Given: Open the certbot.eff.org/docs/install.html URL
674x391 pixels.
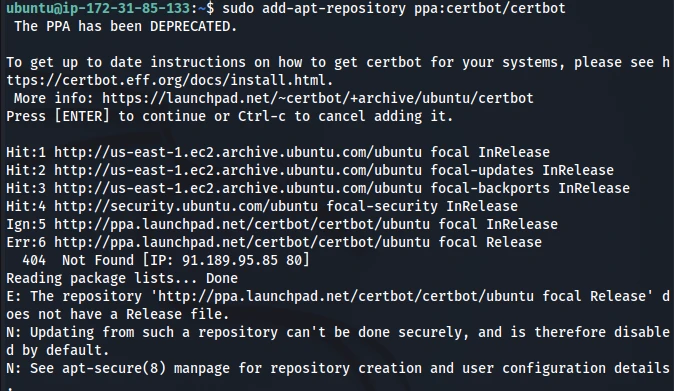Looking at the screenshot, I should (x=169, y=80).
